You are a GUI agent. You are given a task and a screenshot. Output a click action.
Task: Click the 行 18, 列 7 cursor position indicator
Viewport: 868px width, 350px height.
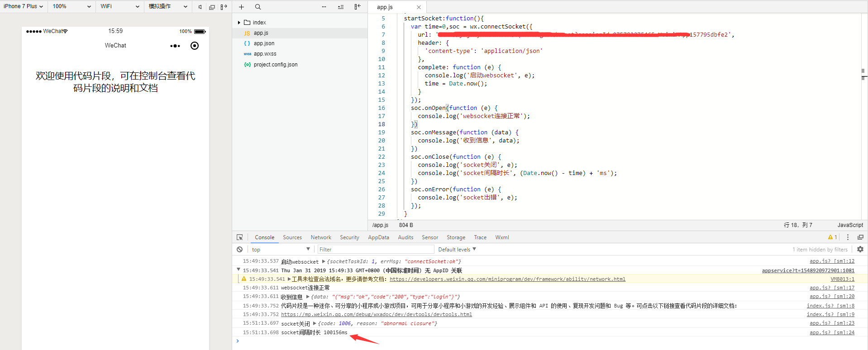(798, 225)
